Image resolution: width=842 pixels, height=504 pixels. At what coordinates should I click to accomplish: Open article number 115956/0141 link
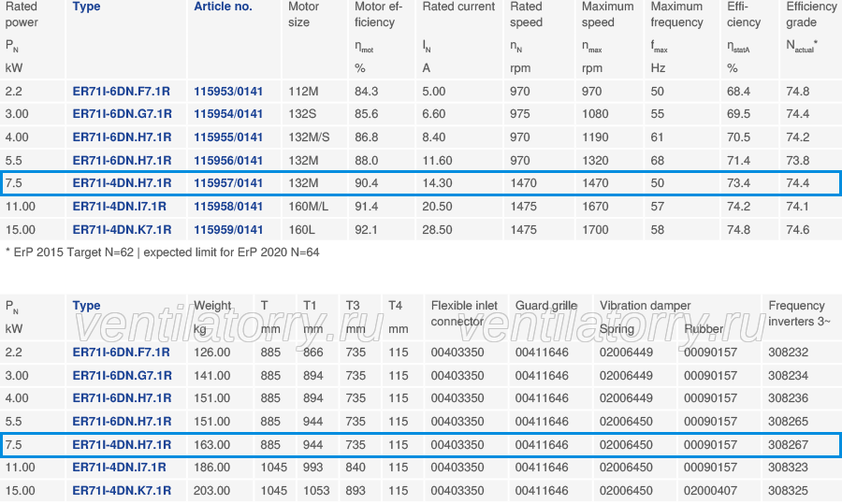228,161
